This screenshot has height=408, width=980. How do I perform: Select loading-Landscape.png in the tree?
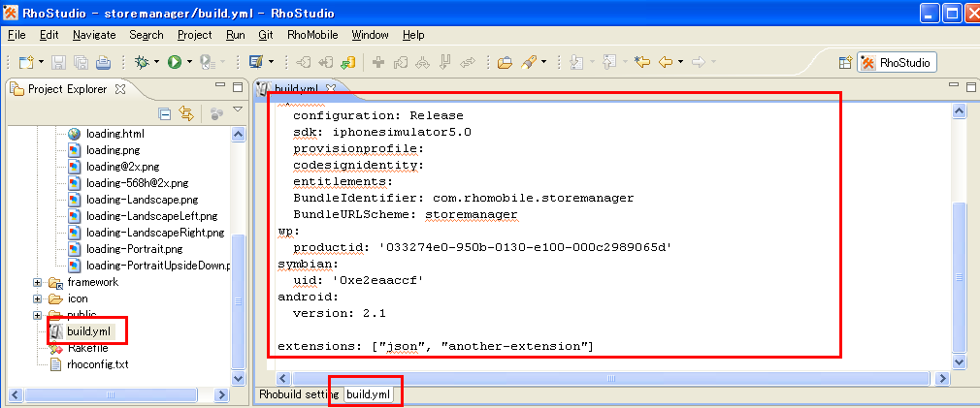pyautogui.click(x=143, y=200)
